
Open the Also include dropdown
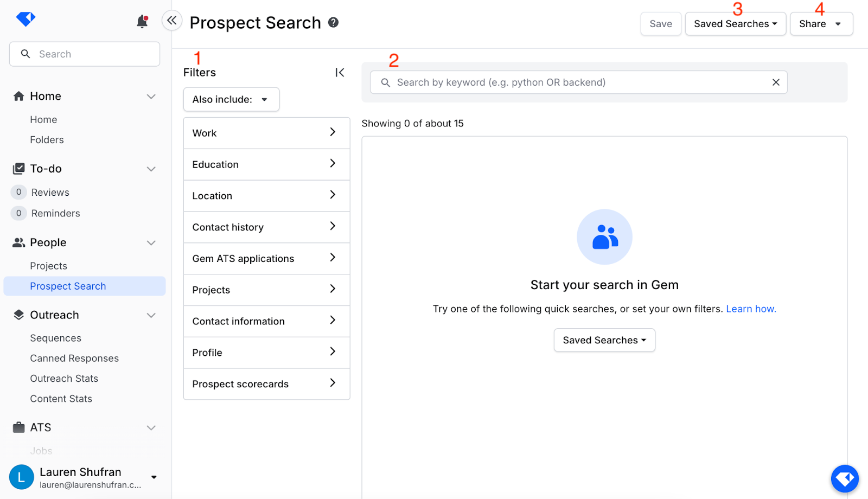click(231, 99)
